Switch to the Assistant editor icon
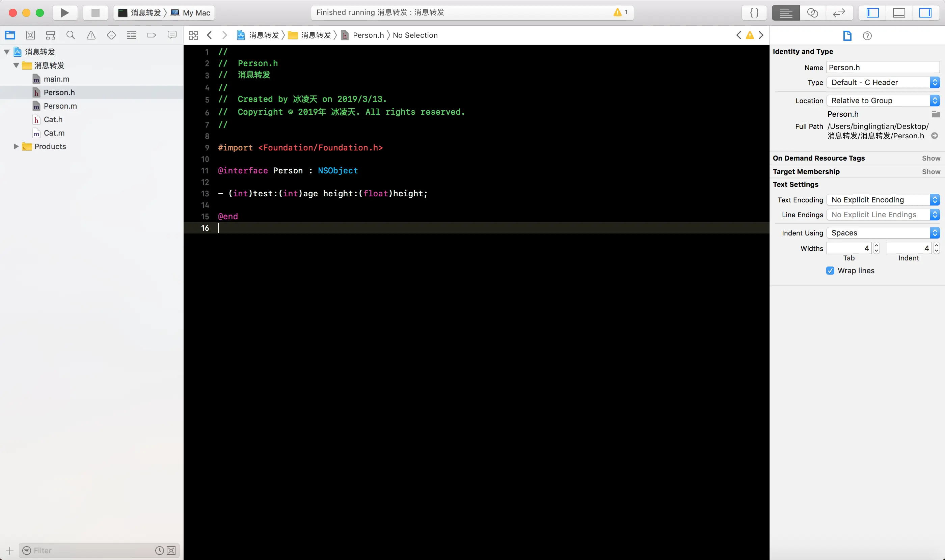945x560 pixels. [x=812, y=12]
